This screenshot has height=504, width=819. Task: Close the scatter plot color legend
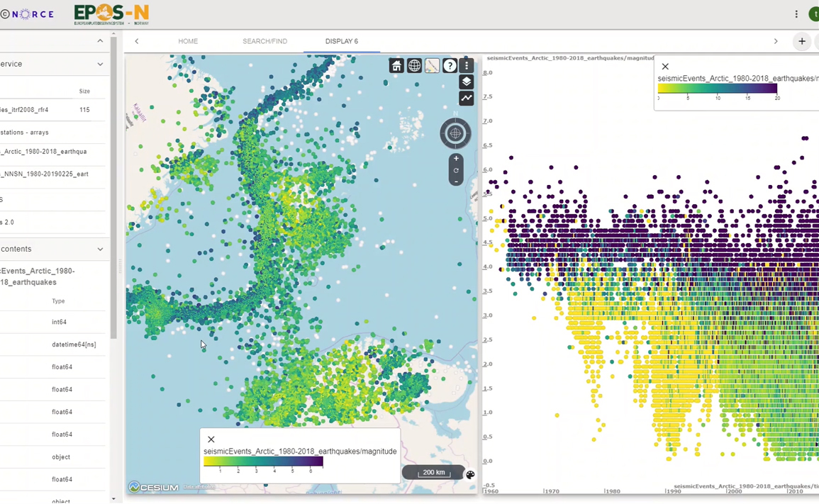tap(665, 67)
